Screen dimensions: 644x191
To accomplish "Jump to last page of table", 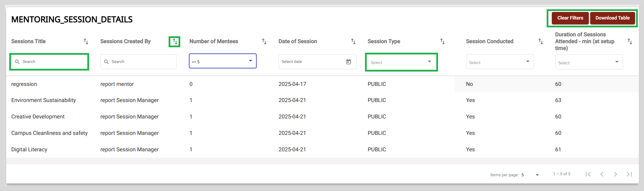I will [629, 174].
